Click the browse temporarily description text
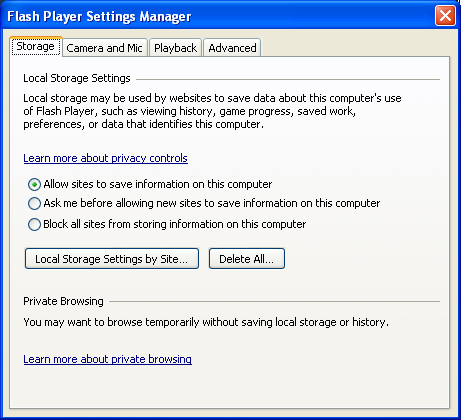461x420 pixels. (206, 322)
